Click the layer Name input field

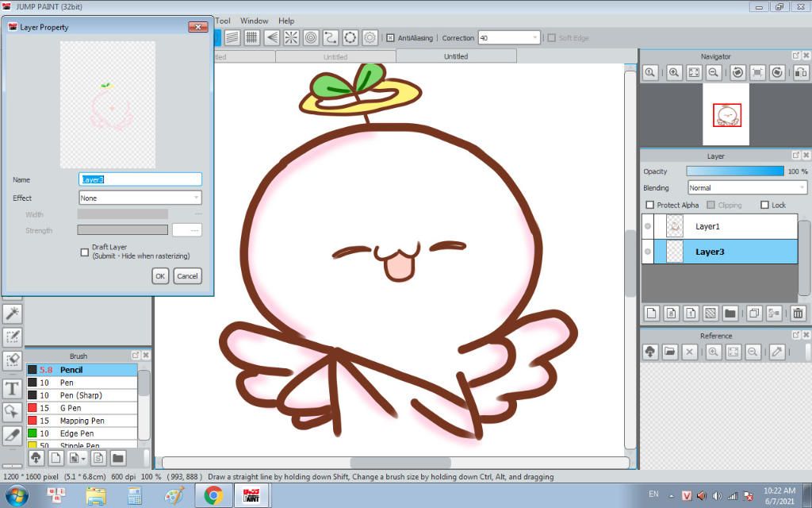140,179
